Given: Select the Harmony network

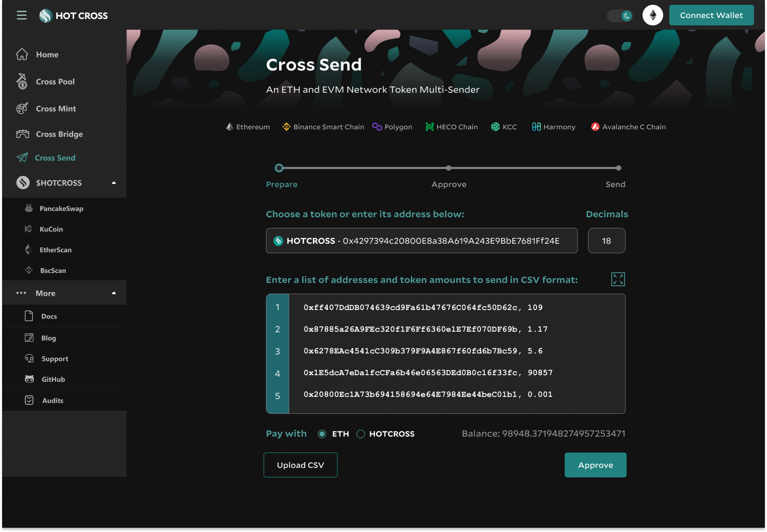Looking at the screenshot, I should click(x=554, y=127).
